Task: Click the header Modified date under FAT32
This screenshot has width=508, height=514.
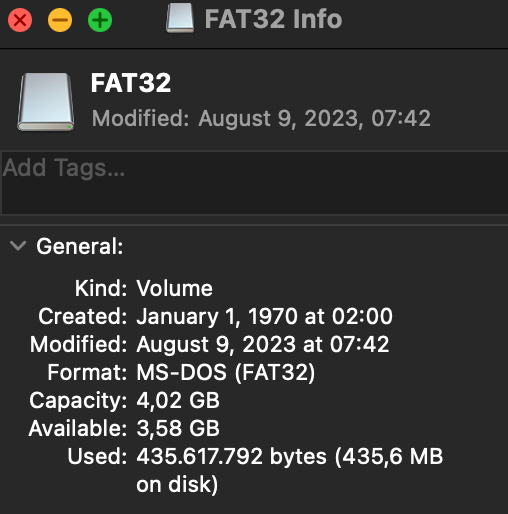Action: click(261, 118)
